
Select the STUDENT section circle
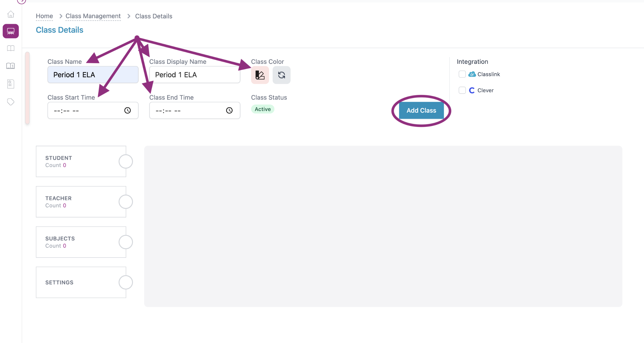click(x=126, y=161)
